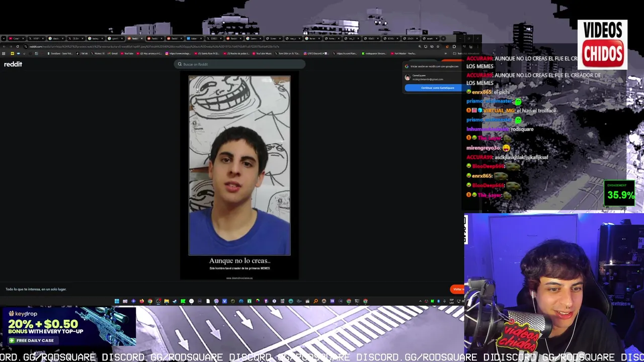Bookmark this page with the star icon
This screenshot has width=644, height=362.
[x=438, y=46]
